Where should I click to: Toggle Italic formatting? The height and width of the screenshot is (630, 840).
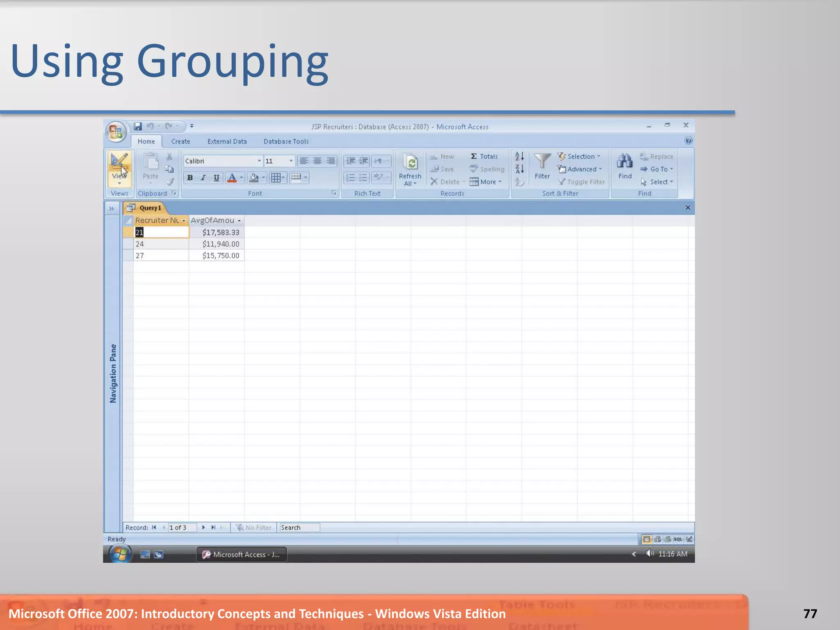click(x=203, y=178)
